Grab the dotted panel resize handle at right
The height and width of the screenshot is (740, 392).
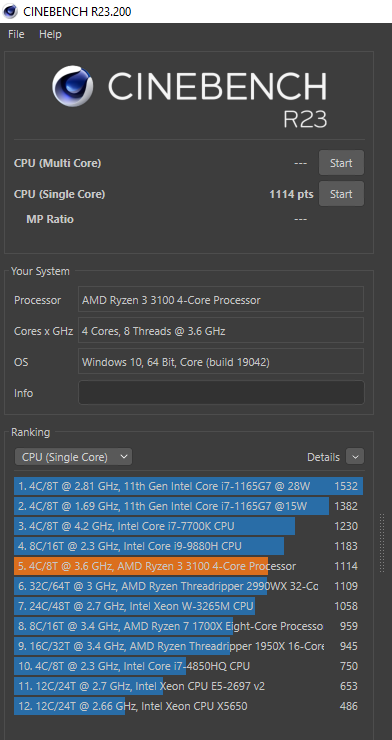pyautogui.click(x=382, y=543)
